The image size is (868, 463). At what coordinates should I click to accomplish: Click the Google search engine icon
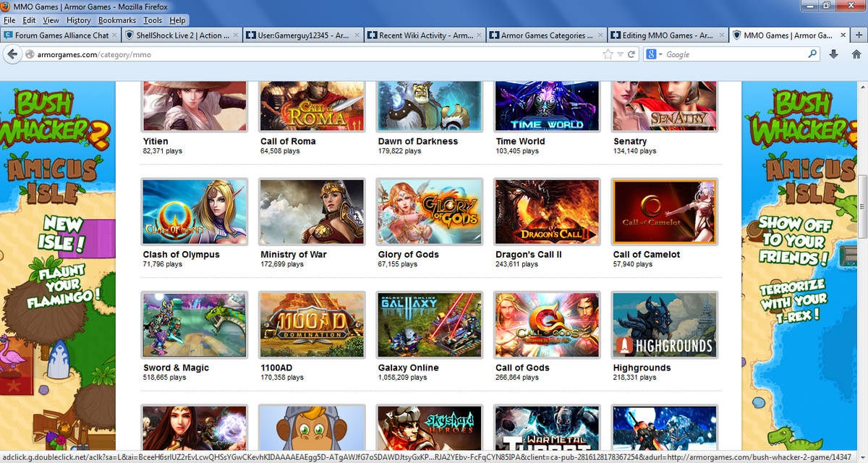pyautogui.click(x=650, y=54)
